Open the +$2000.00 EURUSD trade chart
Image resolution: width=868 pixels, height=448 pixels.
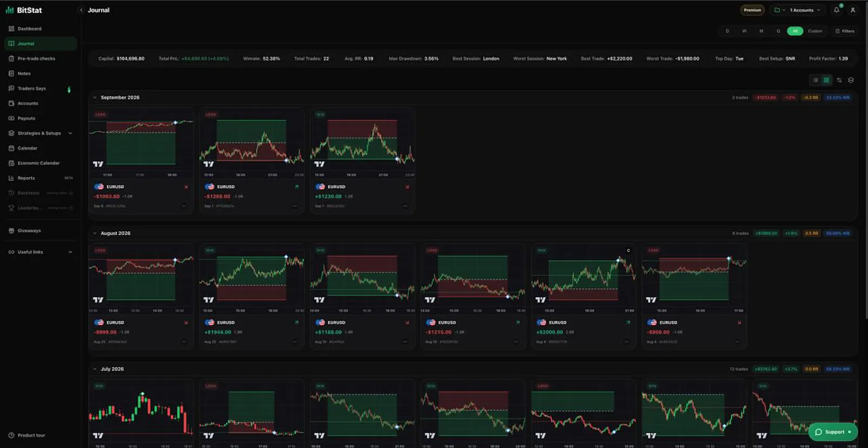[x=584, y=280]
